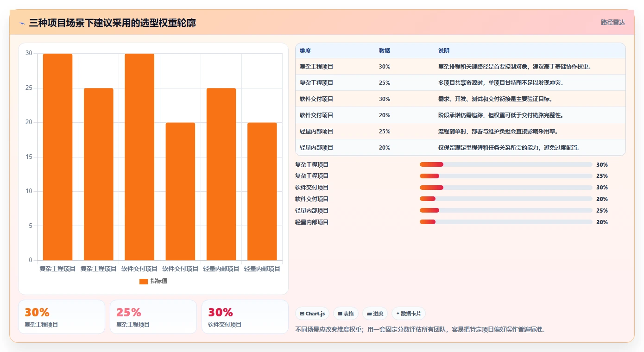This screenshot has height=352, width=644.
Task: Click the 轻量内部项目 20% progress bar
Action: [506, 222]
